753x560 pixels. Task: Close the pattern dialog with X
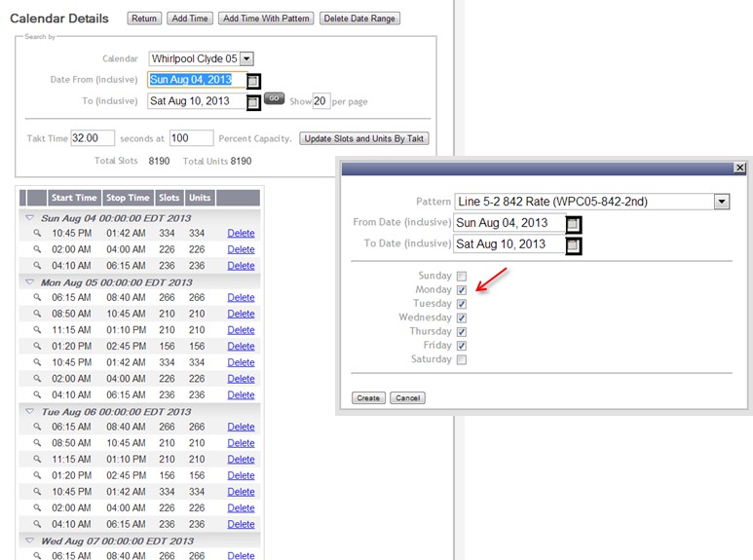click(x=739, y=168)
